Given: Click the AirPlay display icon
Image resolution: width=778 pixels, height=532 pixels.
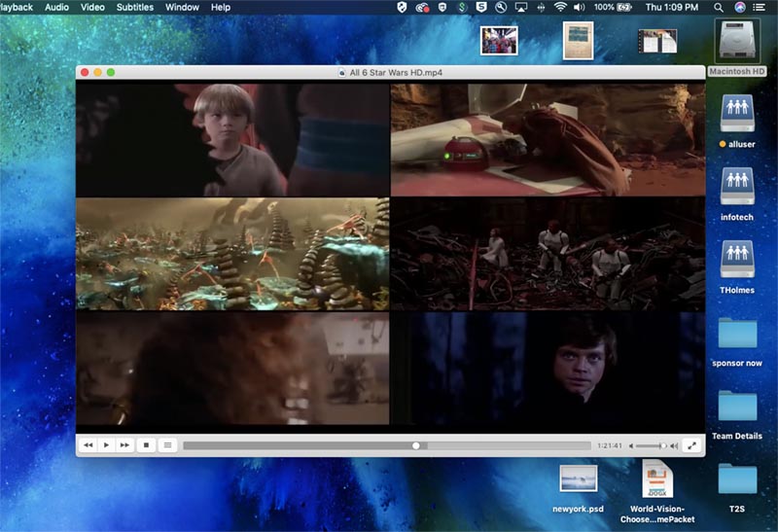Looking at the screenshot, I should click(x=521, y=8).
